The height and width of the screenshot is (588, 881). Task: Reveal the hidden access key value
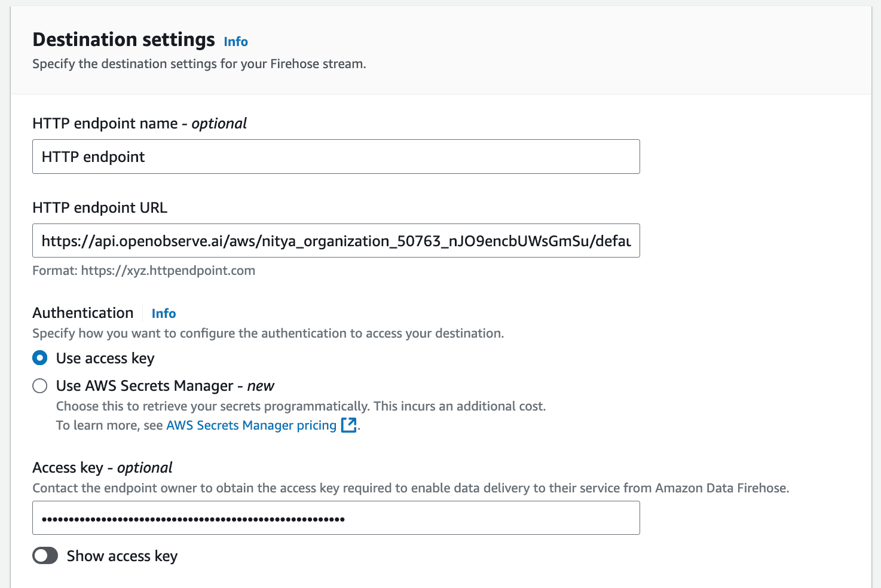[x=45, y=556]
